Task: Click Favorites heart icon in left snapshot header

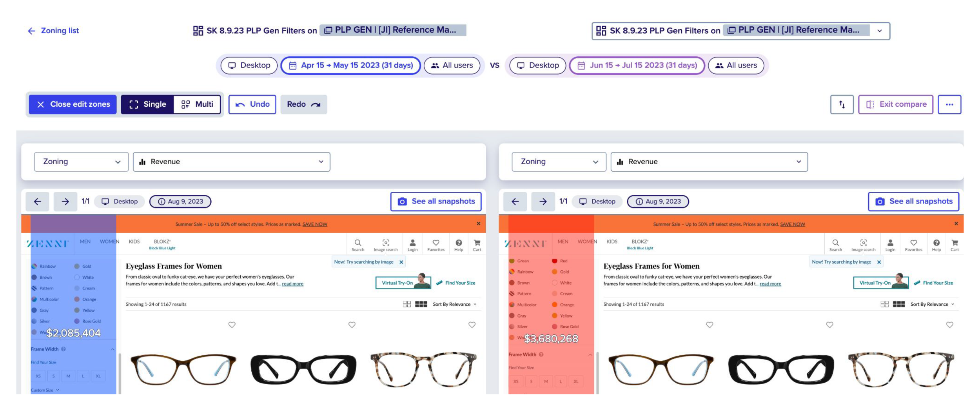Action: [x=436, y=245]
